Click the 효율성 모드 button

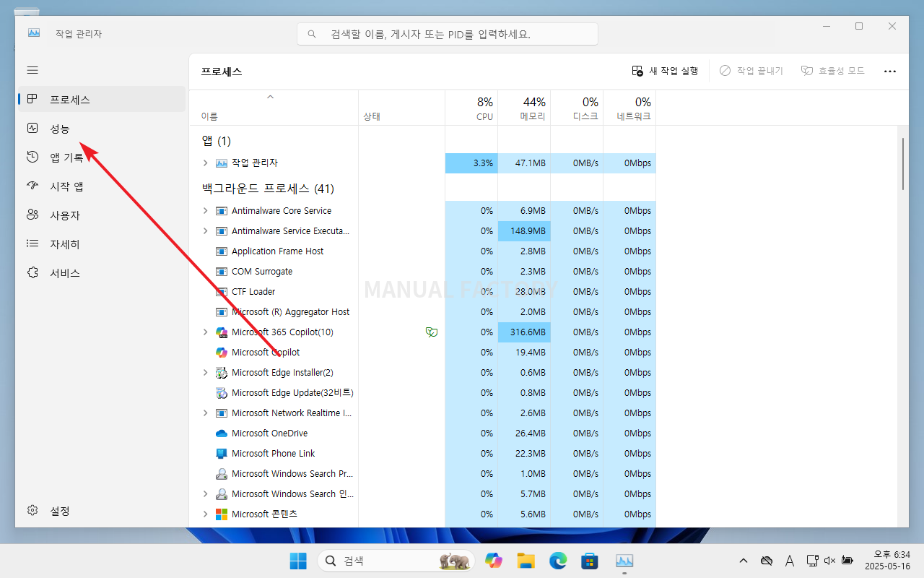coord(832,71)
